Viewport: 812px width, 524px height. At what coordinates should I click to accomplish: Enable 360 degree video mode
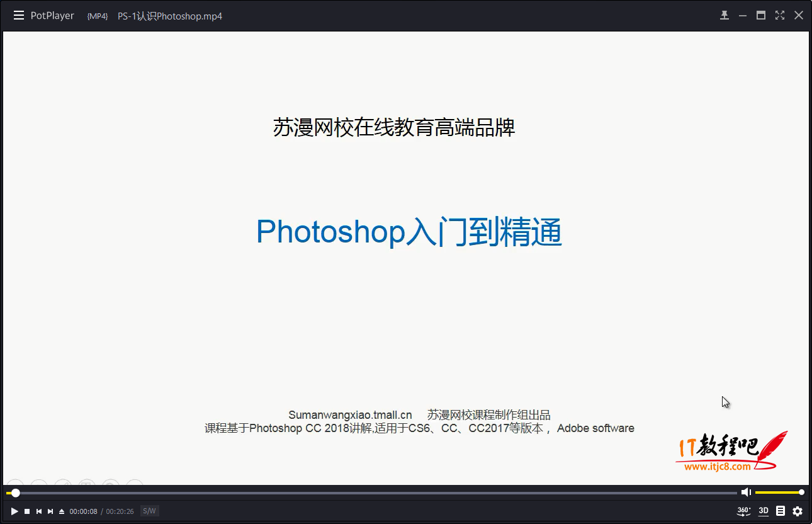pyautogui.click(x=744, y=511)
